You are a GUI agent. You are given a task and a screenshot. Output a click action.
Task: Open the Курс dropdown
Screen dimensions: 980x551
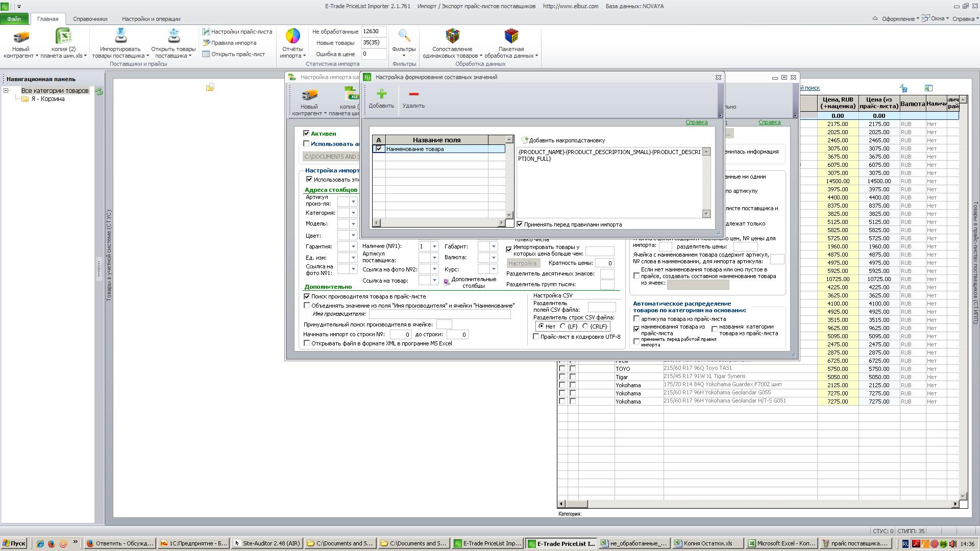(493, 269)
